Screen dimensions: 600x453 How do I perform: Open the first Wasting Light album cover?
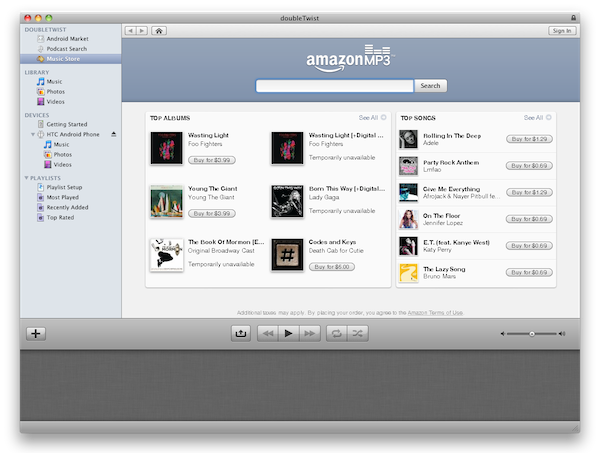(166, 148)
